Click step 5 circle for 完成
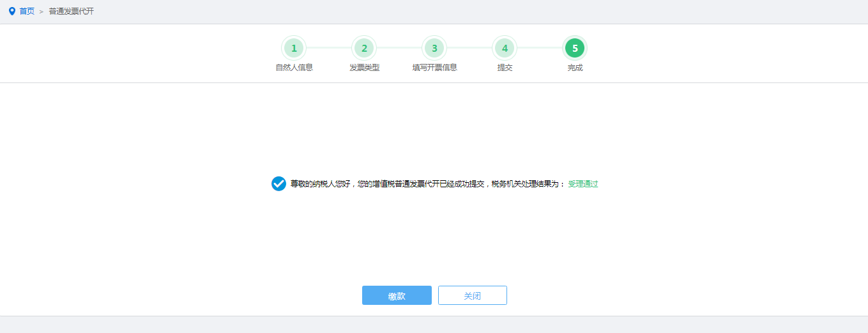The height and width of the screenshot is (333, 868). point(575,48)
